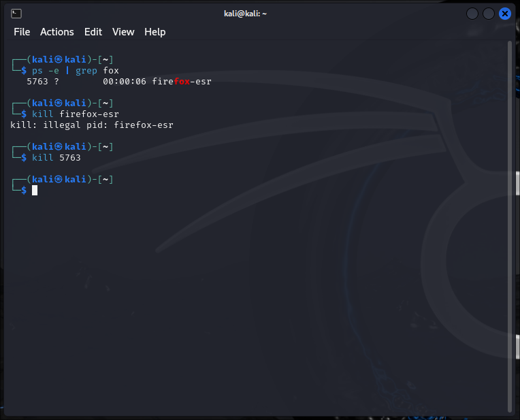Click the red highlighted "fox" match text
The image size is (520, 420).
[x=182, y=82]
